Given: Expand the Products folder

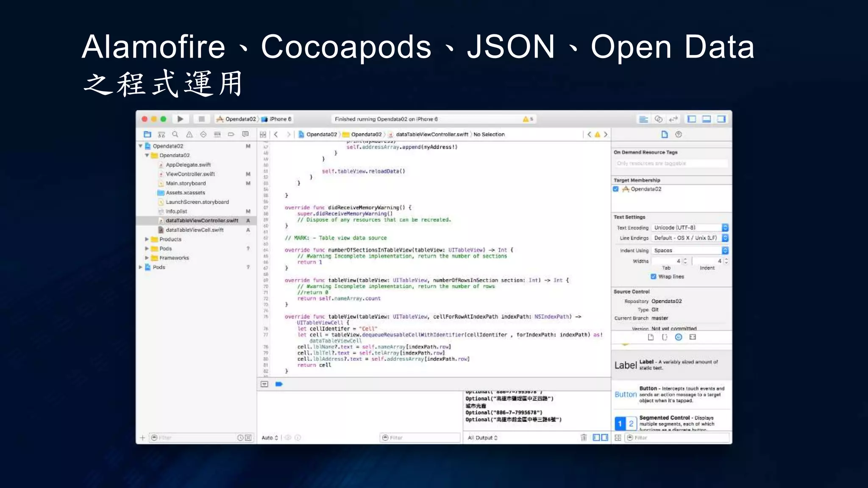Looking at the screenshot, I should 147,239.
